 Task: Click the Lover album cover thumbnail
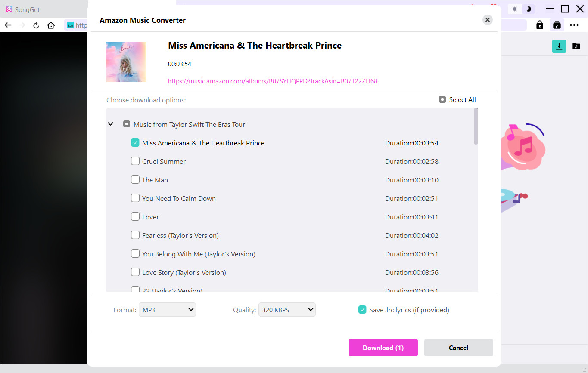tap(126, 62)
